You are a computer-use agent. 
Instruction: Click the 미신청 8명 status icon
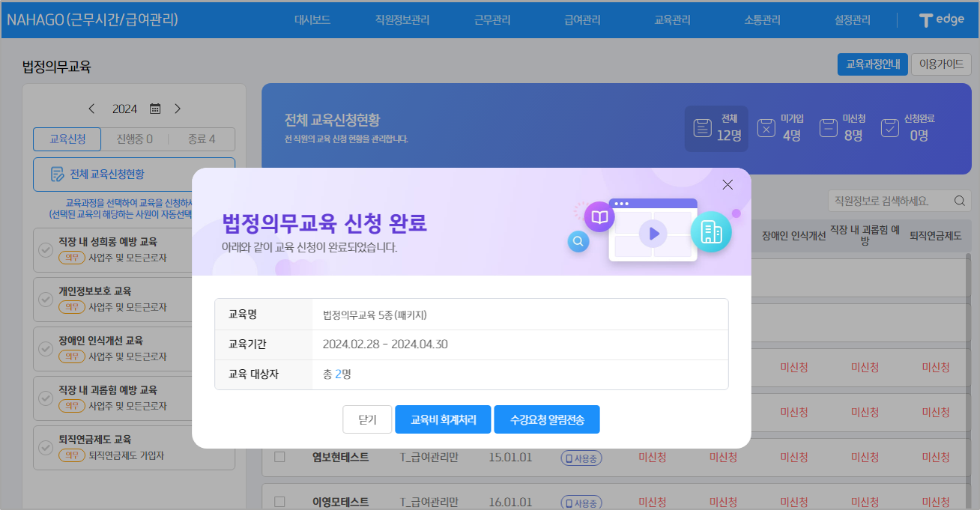[x=828, y=128]
